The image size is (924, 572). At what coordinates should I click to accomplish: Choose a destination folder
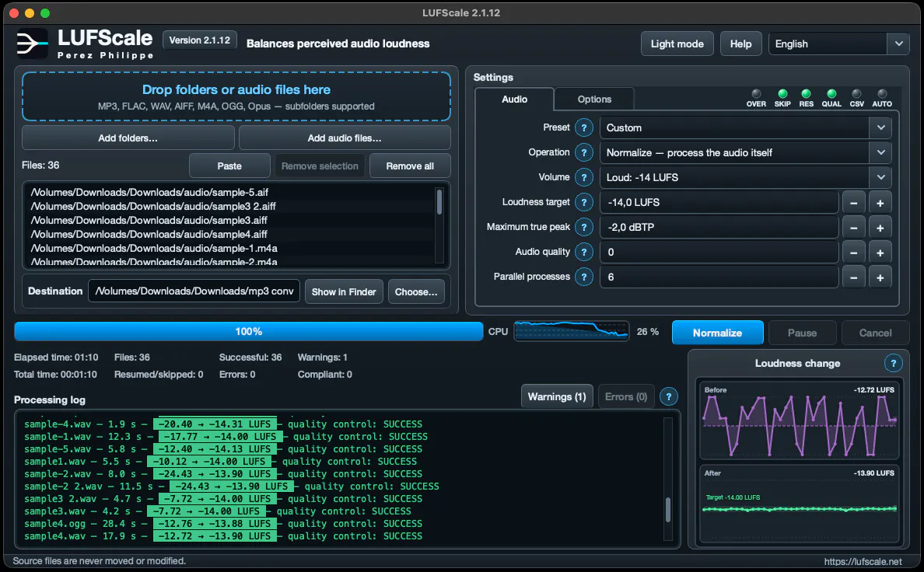(x=416, y=291)
